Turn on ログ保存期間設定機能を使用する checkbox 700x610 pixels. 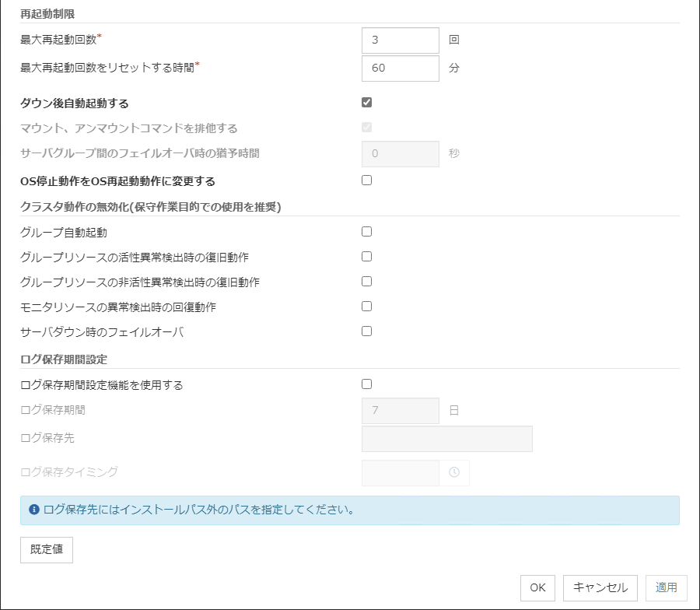click(367, 384)
